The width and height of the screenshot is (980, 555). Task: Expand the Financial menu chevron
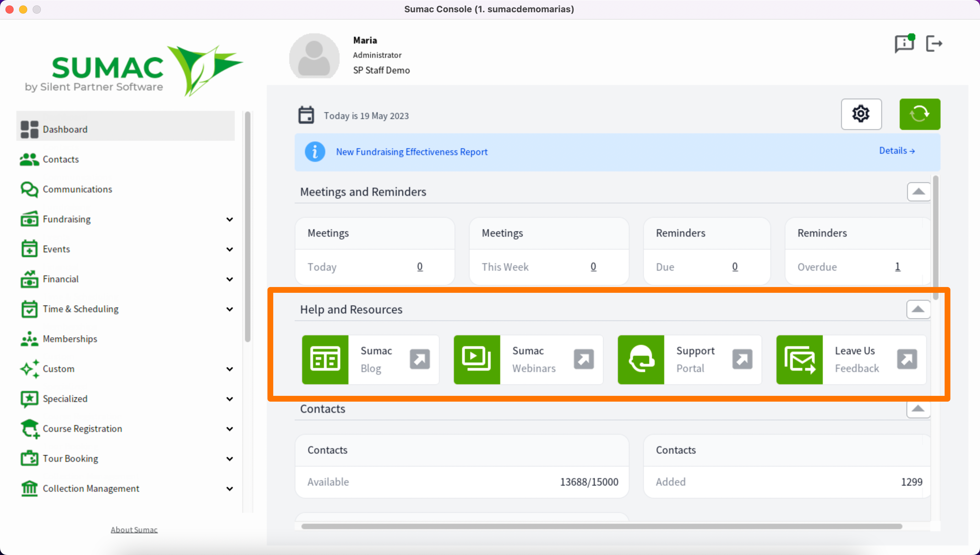(x=230, y=279)
